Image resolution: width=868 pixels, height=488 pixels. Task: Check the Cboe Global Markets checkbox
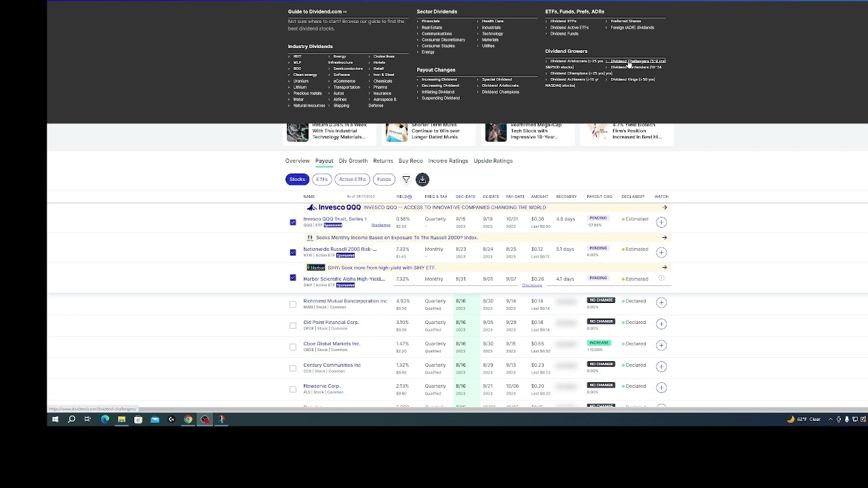click(293, 347)
